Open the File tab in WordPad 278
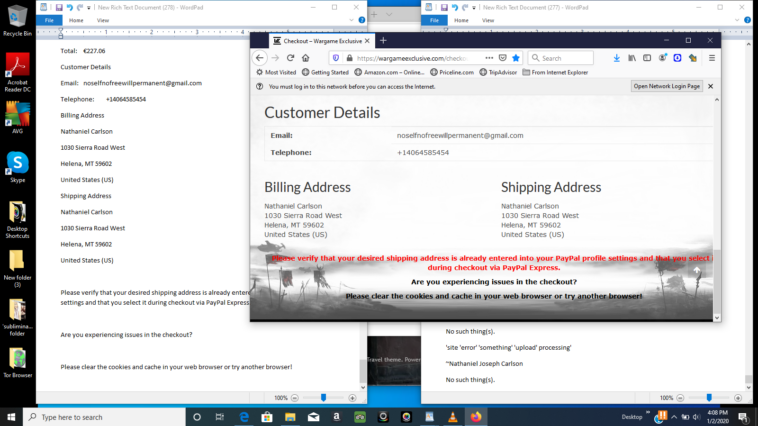Image resolution: width=758 pixels, height=426 pixels. (48, 20)
